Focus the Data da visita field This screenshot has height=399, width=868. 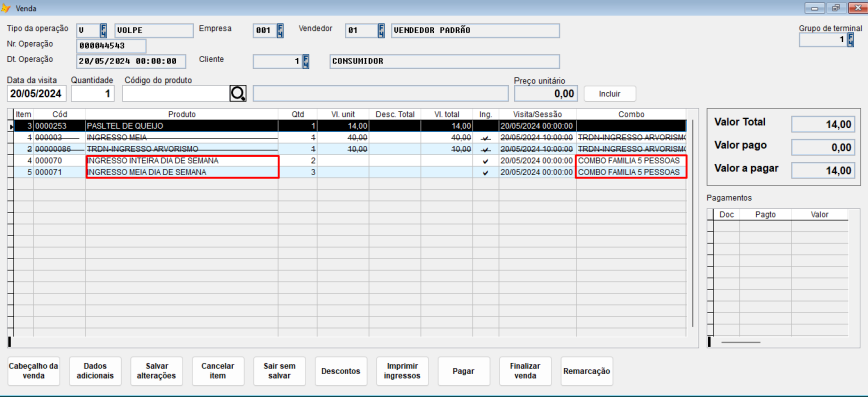pos(37,94)
